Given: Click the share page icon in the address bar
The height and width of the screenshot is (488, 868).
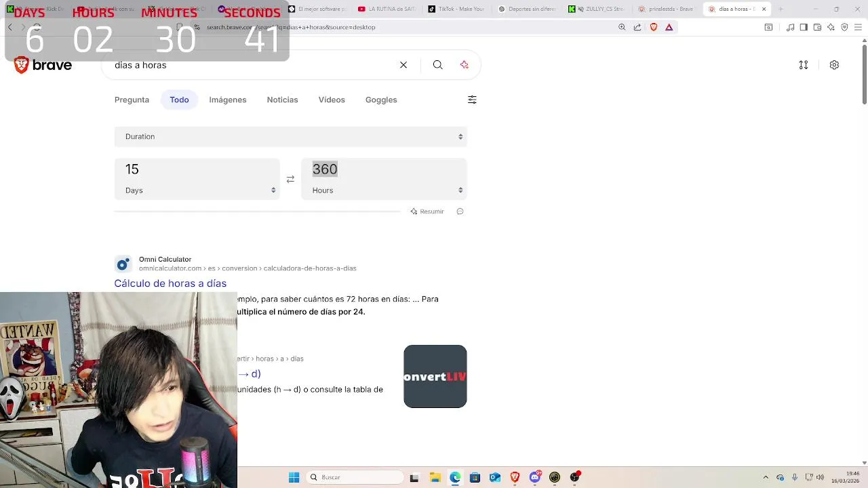Looking at the screenshot, I should [637, 27].
